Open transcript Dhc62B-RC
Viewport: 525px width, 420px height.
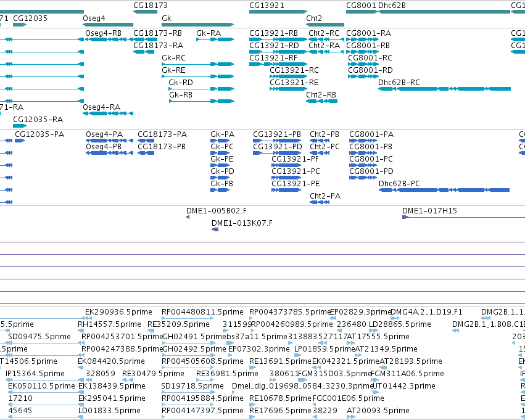pos(445,89)
